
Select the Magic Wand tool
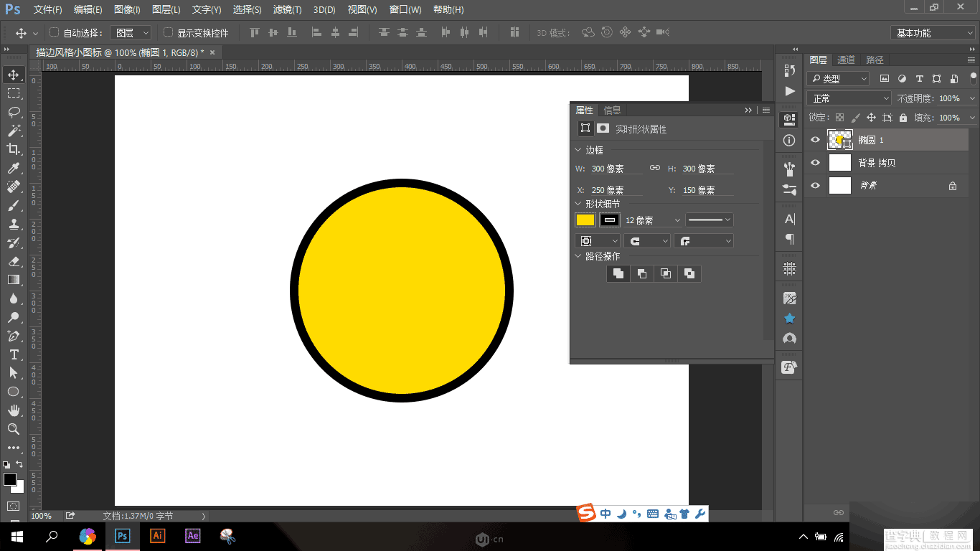point(13,131)
